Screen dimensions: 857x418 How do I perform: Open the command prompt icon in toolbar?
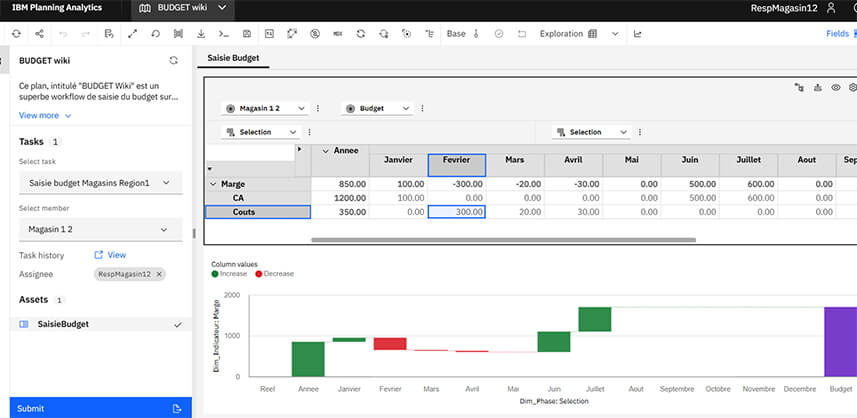coord(224,34)
